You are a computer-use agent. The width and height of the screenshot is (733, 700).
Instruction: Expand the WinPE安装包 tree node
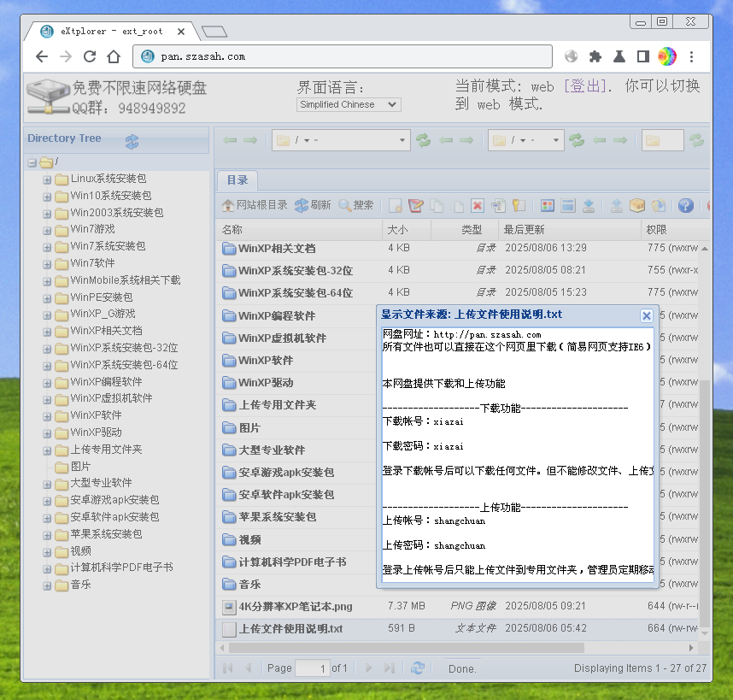tap(47, 298)
